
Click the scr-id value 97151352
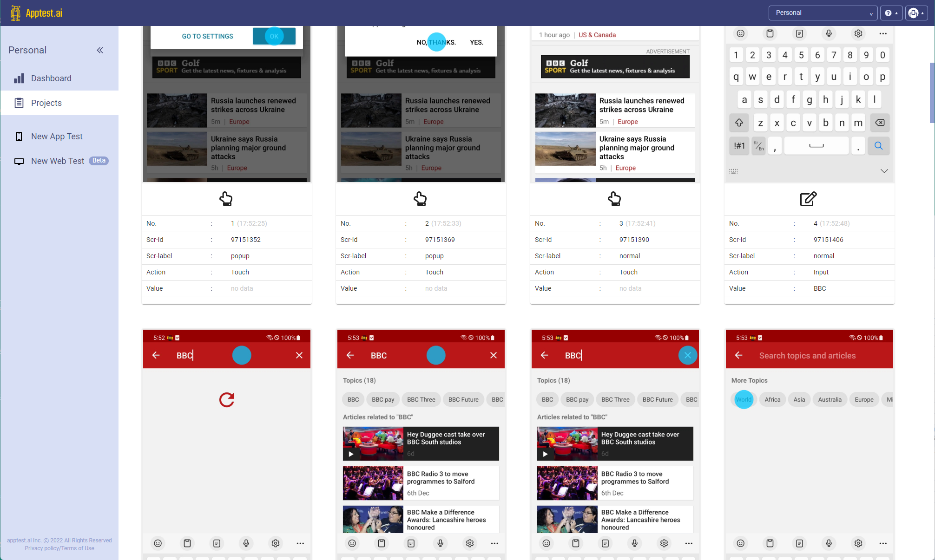246,240
